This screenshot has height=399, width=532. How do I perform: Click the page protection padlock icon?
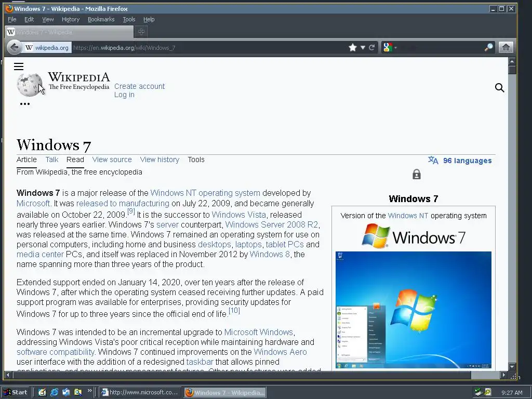417,175
